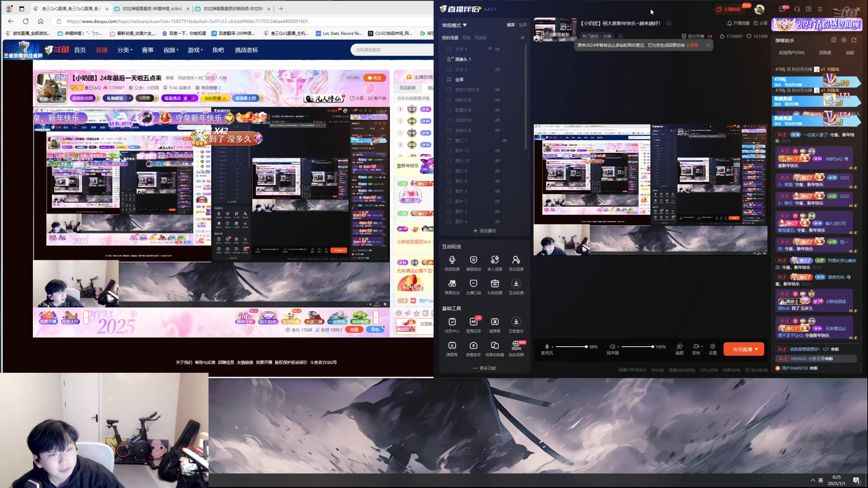This screenshot has width=868, height=488.
Task: Go to 首页 in Douyu navbar
Action: click(80, 50)
